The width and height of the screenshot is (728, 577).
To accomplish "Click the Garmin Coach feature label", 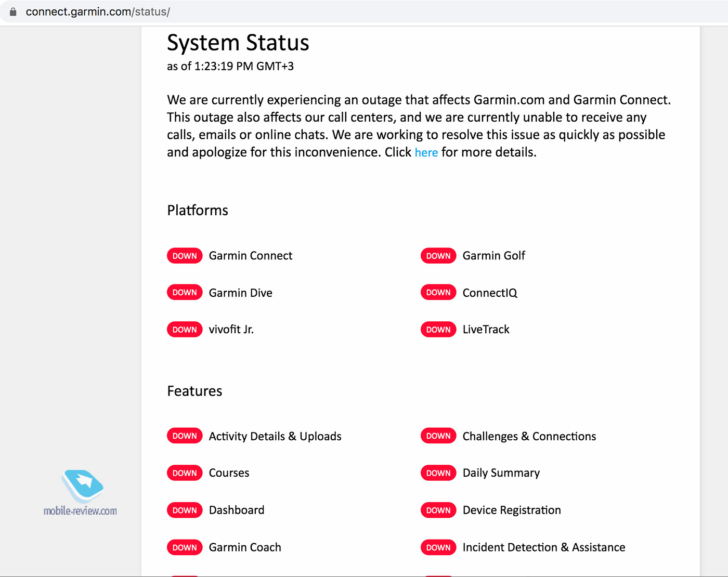I will [245, 547].
